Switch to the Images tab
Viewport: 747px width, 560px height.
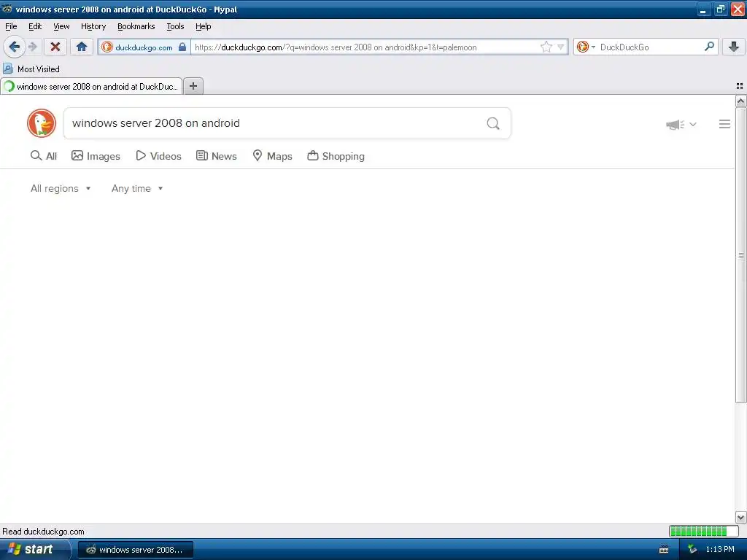click(x=96, y=156)
